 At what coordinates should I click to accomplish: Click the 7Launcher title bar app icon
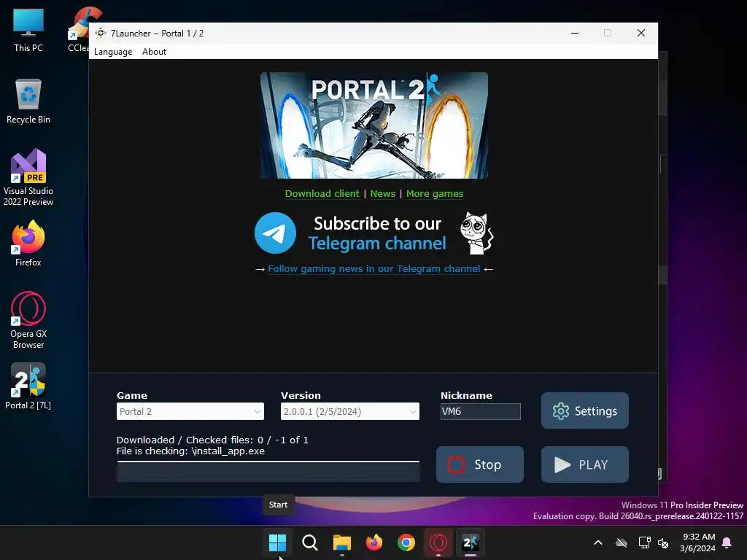click(x=101, y=33)
